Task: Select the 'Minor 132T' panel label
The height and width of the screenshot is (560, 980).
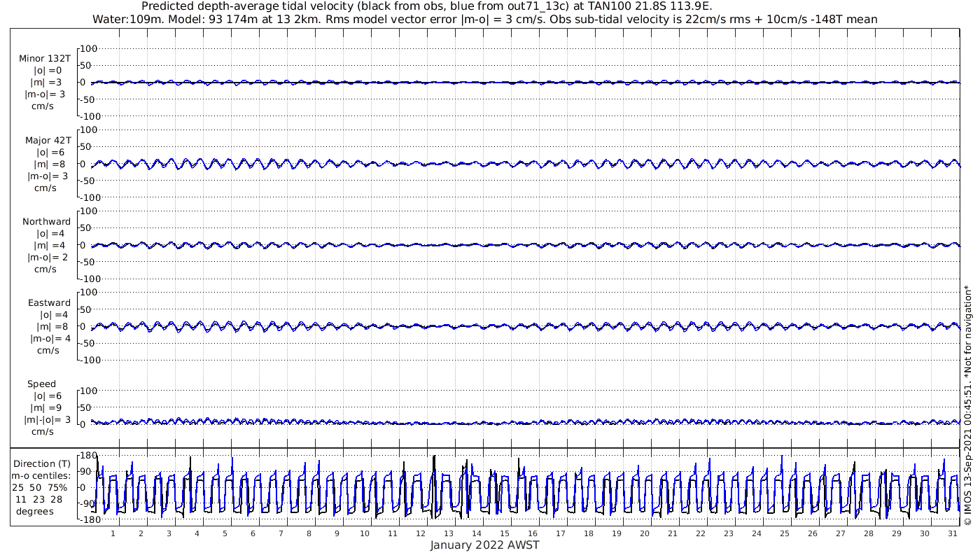Action: (x=45, y=59)
